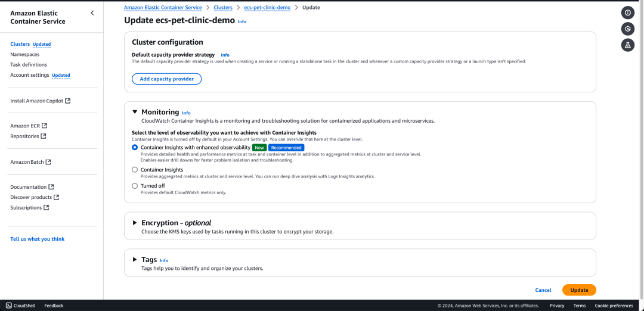Select the plain Container Insights option
This screenshot has height=311, width=644.
[135, 169]
